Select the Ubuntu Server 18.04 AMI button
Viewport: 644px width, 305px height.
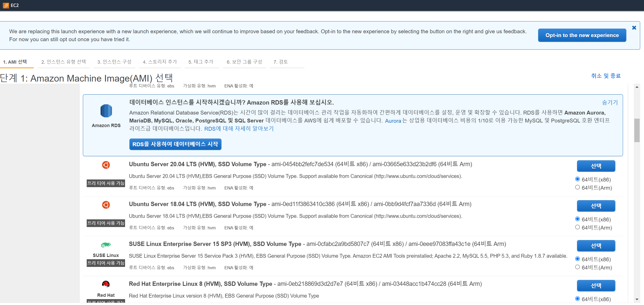pos(596,206)
